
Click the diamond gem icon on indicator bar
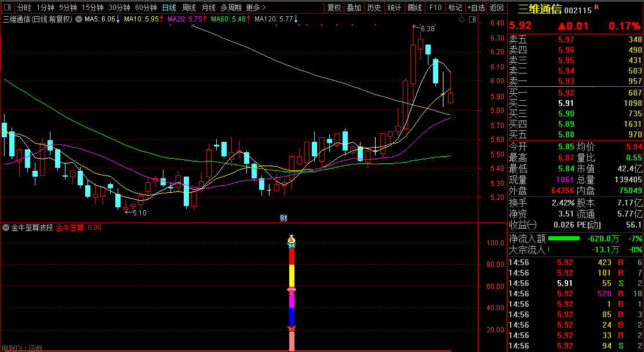(292, 291)
